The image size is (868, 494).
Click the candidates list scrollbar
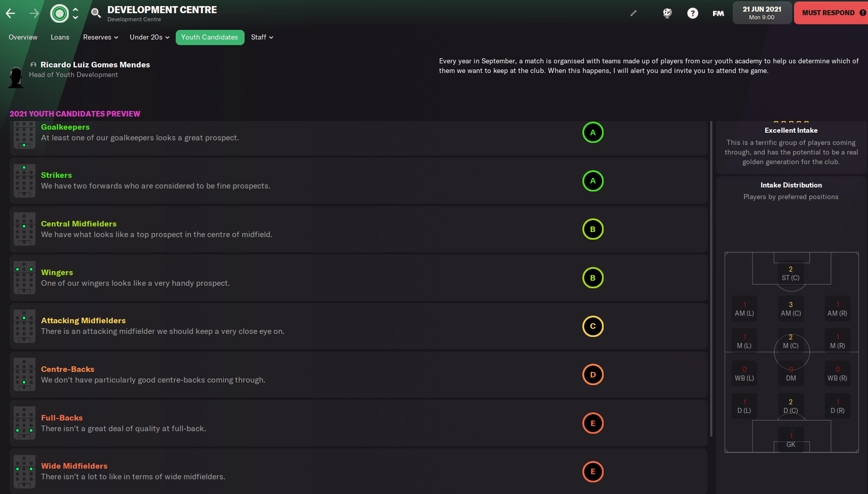point(712,279)
